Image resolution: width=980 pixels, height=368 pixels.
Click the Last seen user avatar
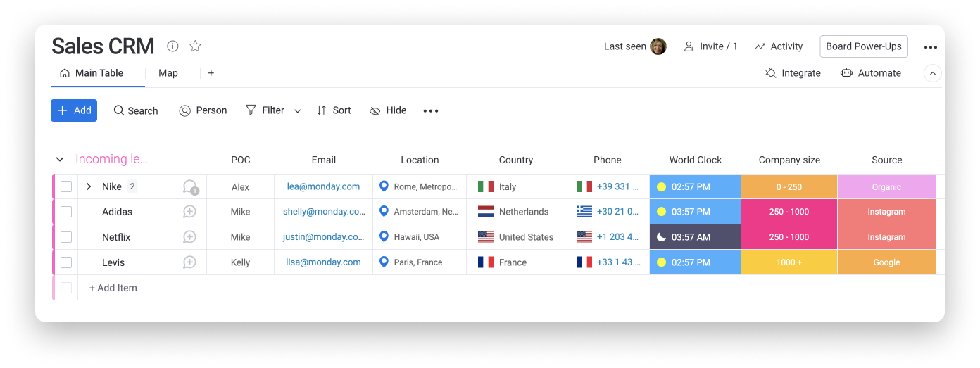[x=658, y=46]
